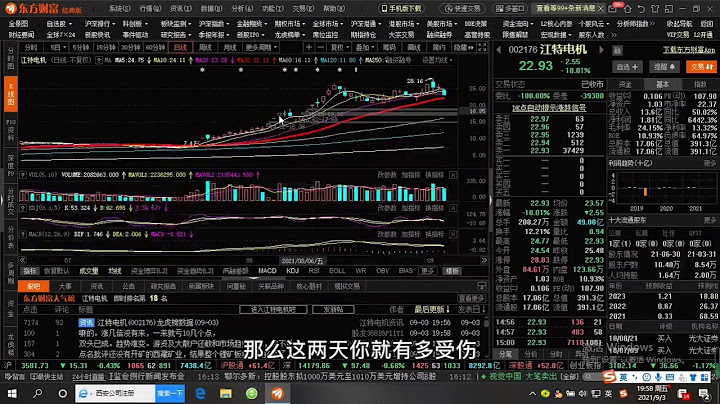Click the 手机版下载 button
Image resolution: width=720 pixels, height=404 pixels.
[x=400, y=9]
